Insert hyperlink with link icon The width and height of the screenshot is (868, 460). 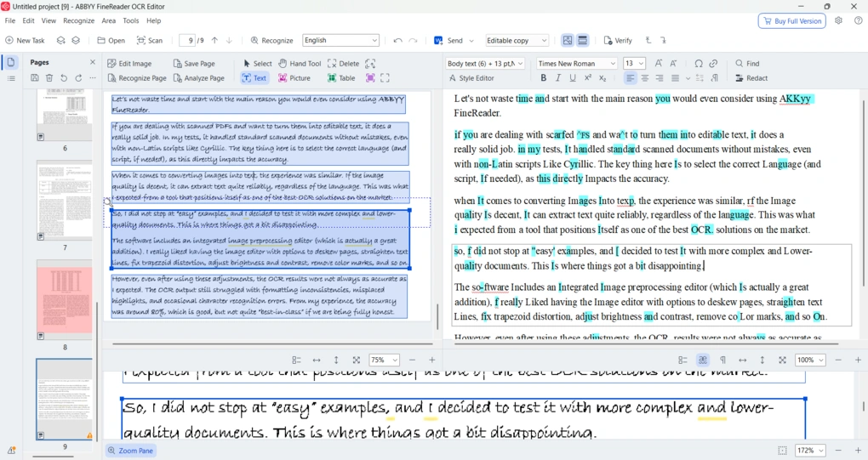coord(714,64)
